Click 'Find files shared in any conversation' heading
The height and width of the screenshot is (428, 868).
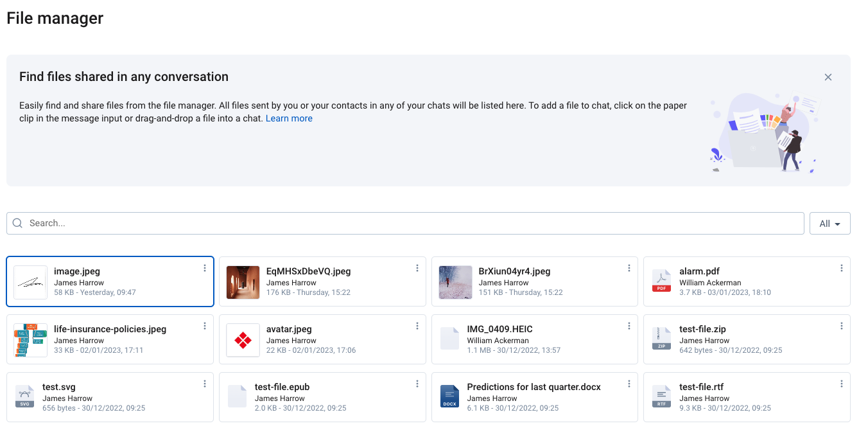[124, 76]
